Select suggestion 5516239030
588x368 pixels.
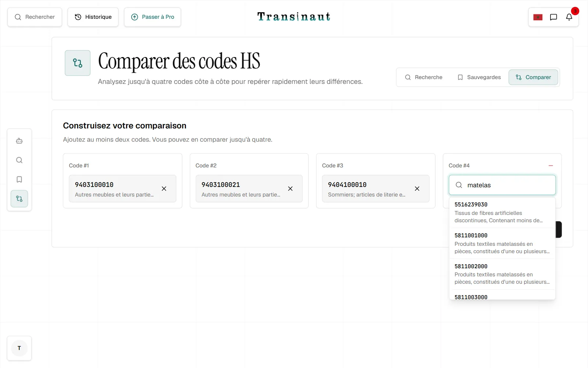click(x=502, y=213)
